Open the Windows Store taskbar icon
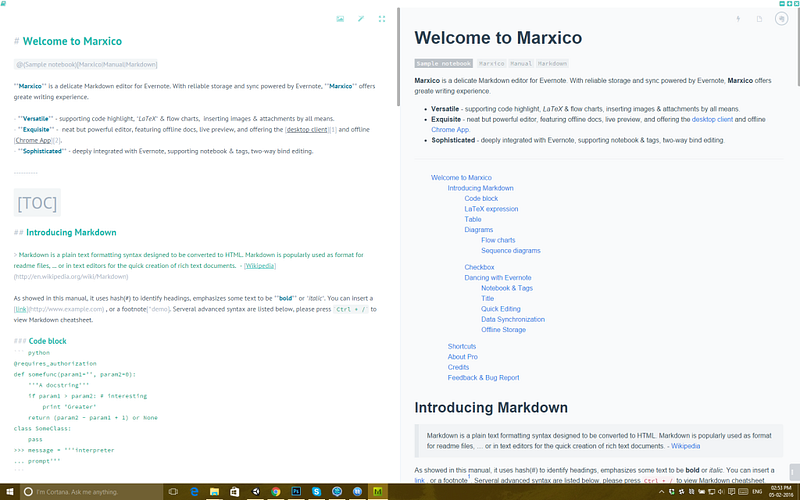Viewport: 800px width, 500px height. coord(235,492)
